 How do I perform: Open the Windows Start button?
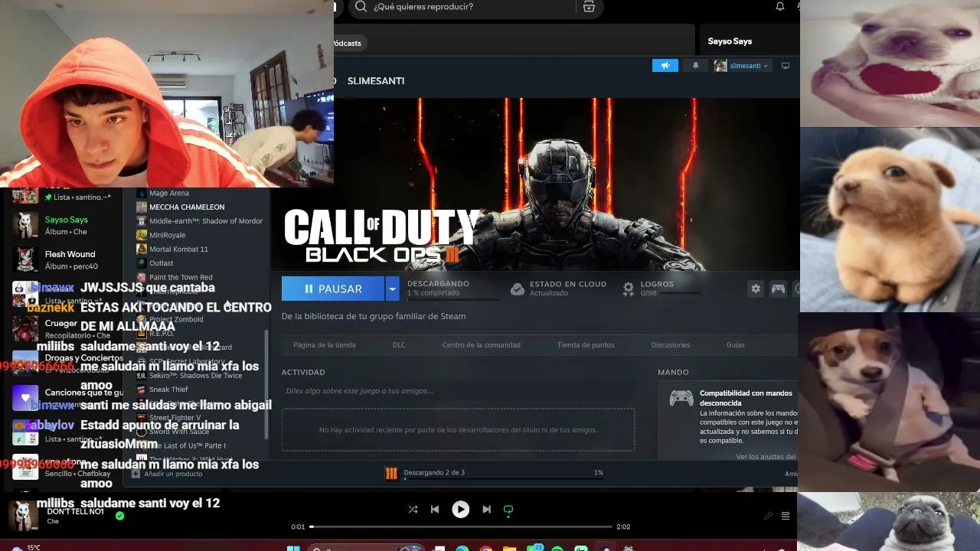(293, 548)
